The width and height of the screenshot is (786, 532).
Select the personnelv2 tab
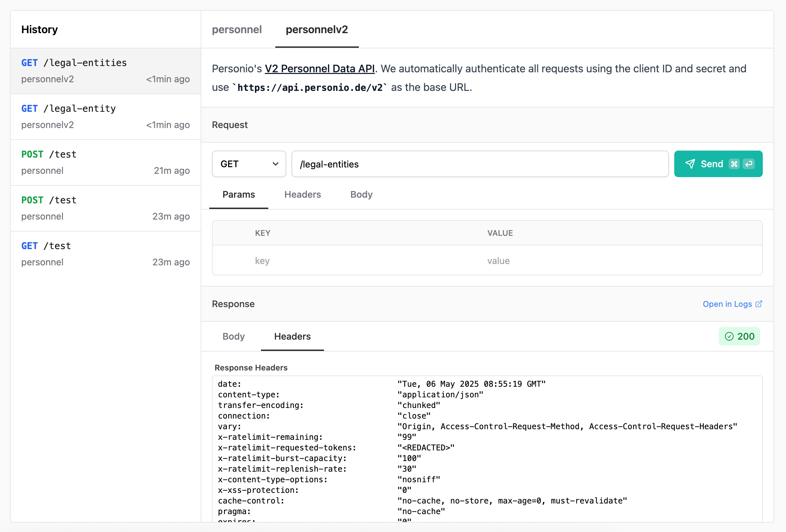(x=317, y=30)
